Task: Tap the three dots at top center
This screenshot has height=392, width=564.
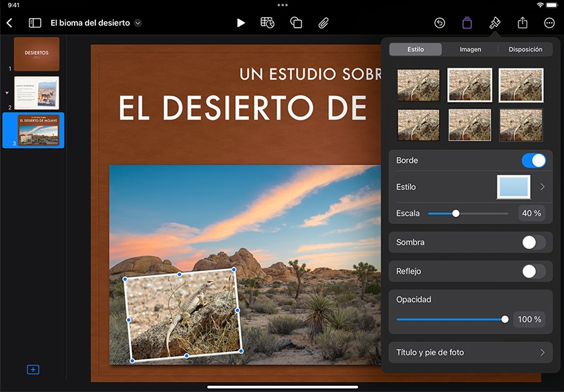Action: click(283, 5)
